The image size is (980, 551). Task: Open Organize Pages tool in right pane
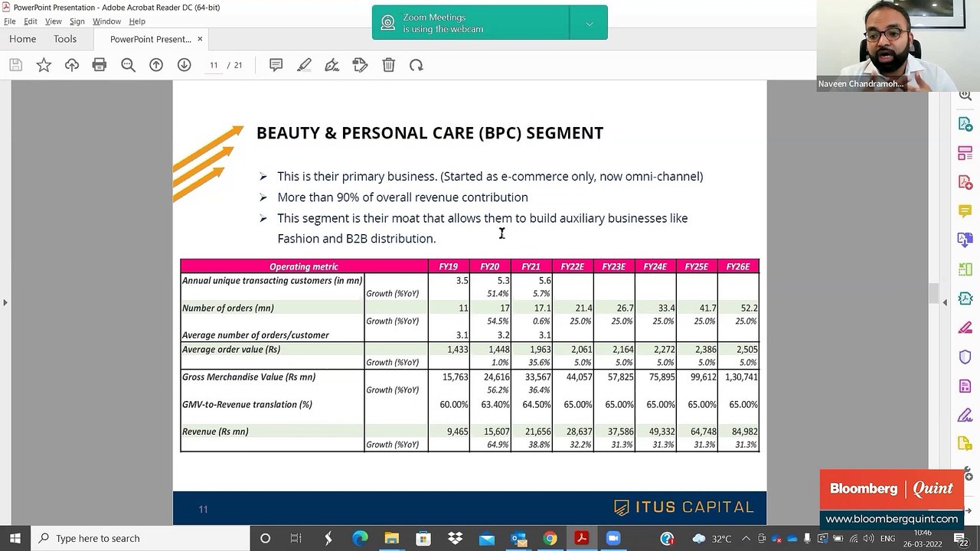point(965,153)
